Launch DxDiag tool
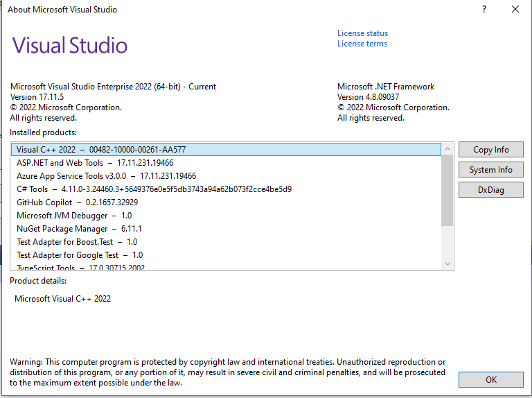The width and height of the screenshot is (532, 398). click(491, 190)
